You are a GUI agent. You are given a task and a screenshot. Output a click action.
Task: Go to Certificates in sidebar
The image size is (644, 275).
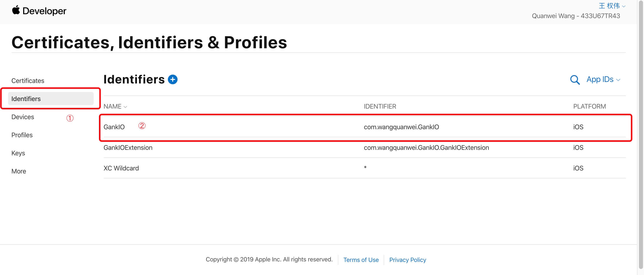point(28,81)
